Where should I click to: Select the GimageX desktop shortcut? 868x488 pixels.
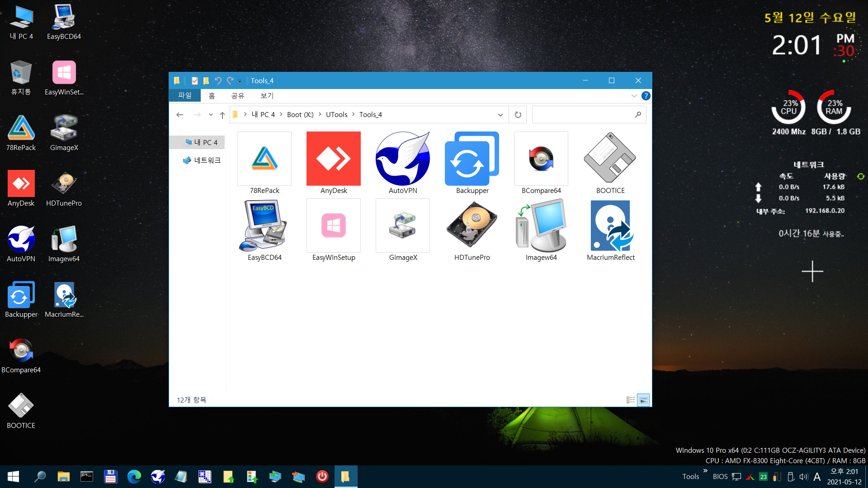point(64,133)
